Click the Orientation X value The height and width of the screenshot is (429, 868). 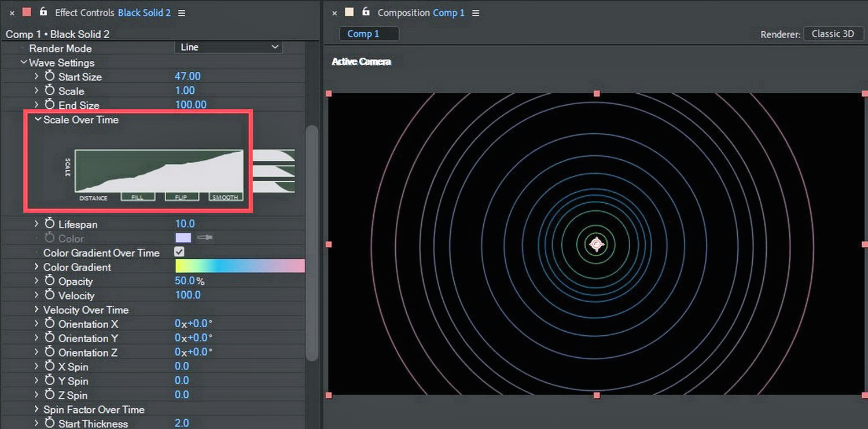tap(194, 324)
